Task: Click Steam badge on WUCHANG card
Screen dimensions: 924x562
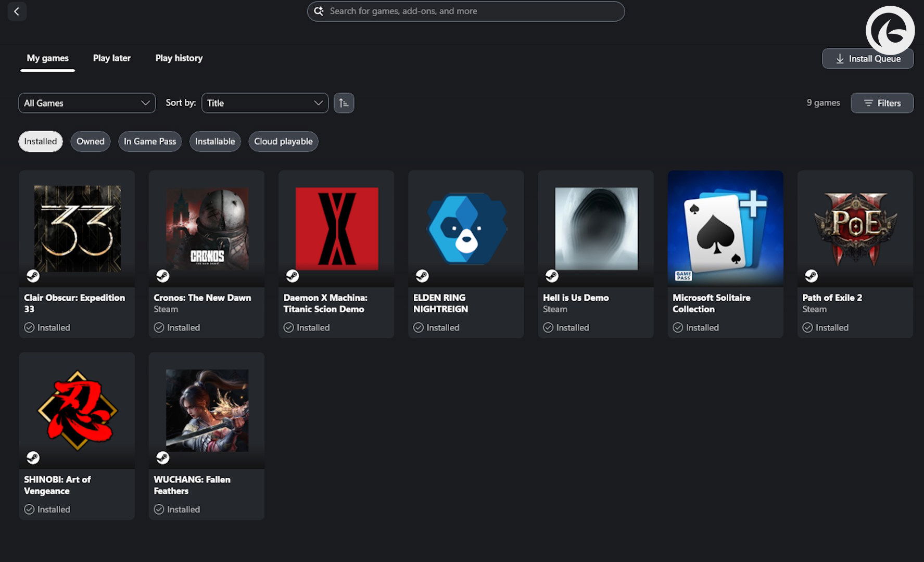Action: 162,458
